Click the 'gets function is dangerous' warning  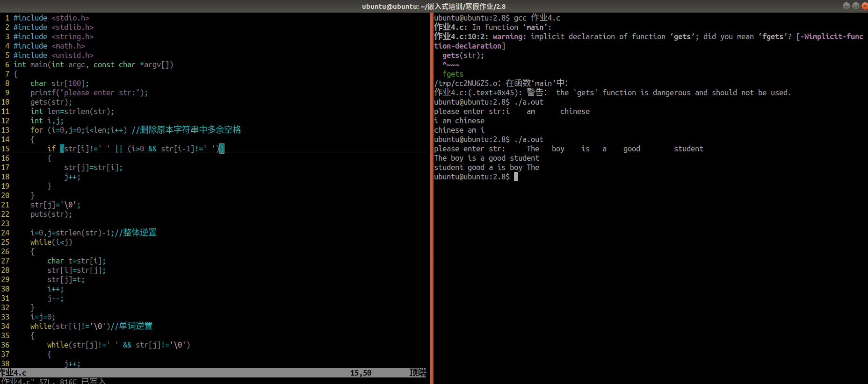click(613, 92)
